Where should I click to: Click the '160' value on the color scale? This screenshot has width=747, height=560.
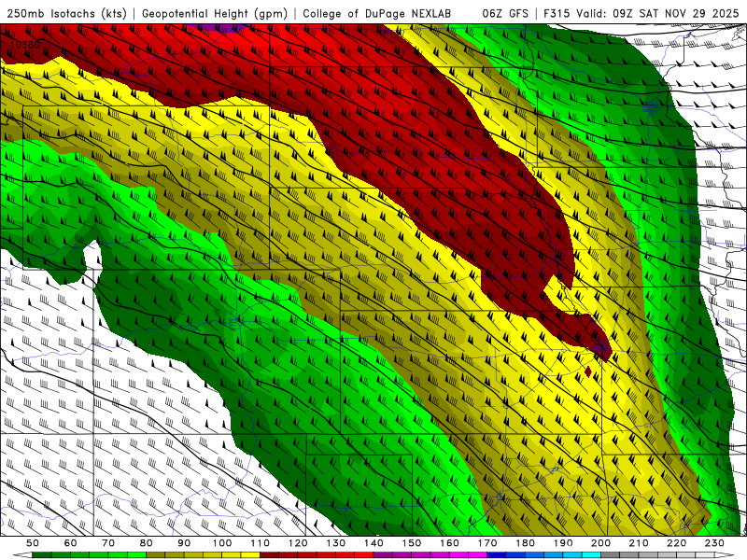click(449, 543)
